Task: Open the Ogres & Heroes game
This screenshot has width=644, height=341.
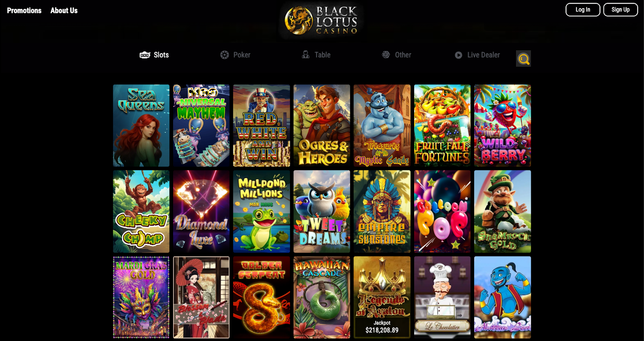Action: tap(322, 125)
